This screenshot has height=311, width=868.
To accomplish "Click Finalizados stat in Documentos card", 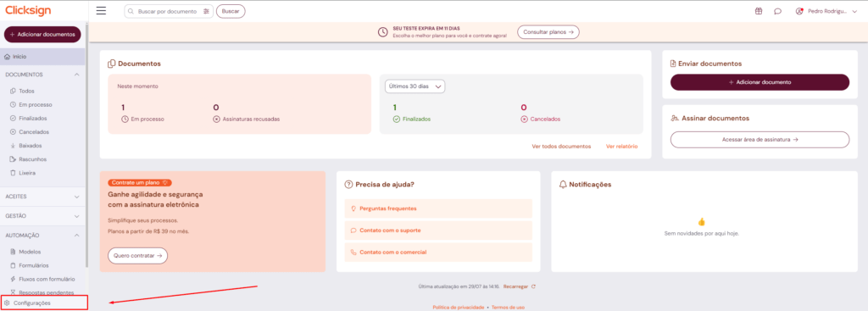I will (x=411, y=113).
